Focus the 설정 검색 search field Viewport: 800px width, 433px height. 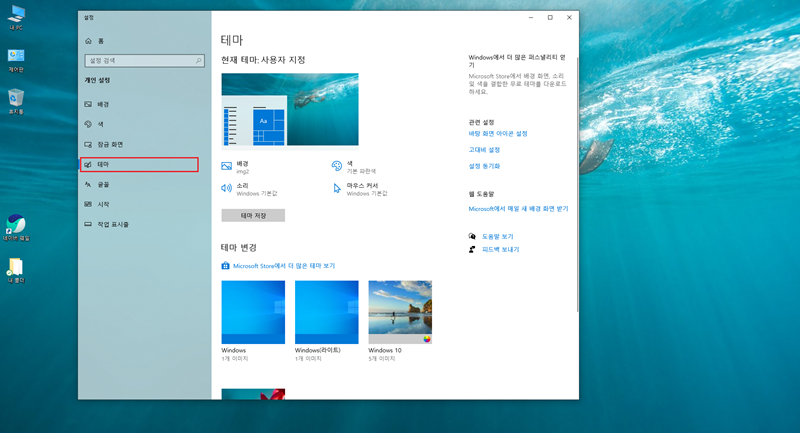pyautogui.click(x=144, y=61)
